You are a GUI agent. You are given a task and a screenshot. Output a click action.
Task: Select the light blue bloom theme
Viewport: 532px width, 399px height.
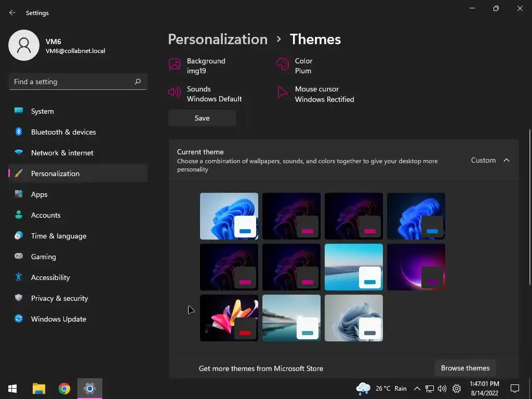pyautogui.click(x=229, y=216)
